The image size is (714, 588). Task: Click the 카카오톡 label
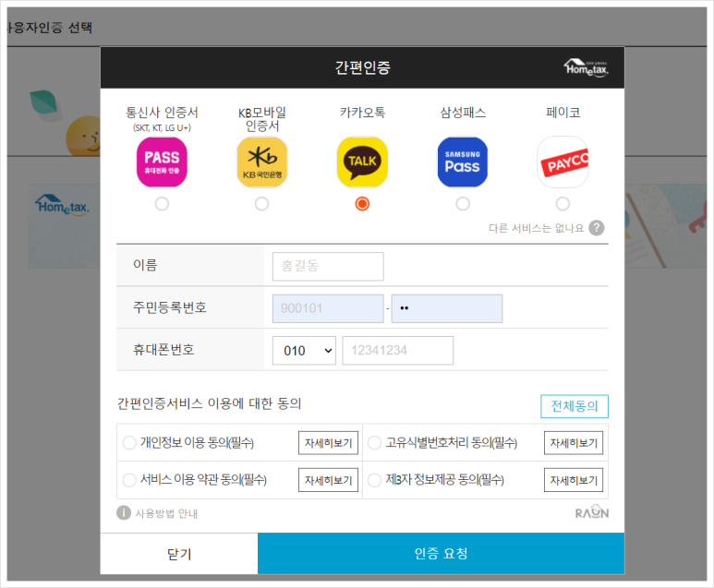362,112
